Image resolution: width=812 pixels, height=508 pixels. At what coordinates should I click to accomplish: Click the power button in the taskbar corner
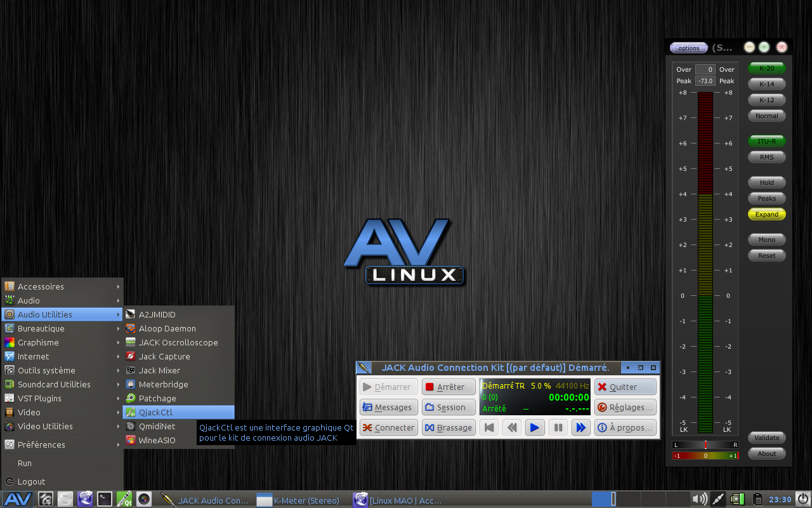pos(803,499)
